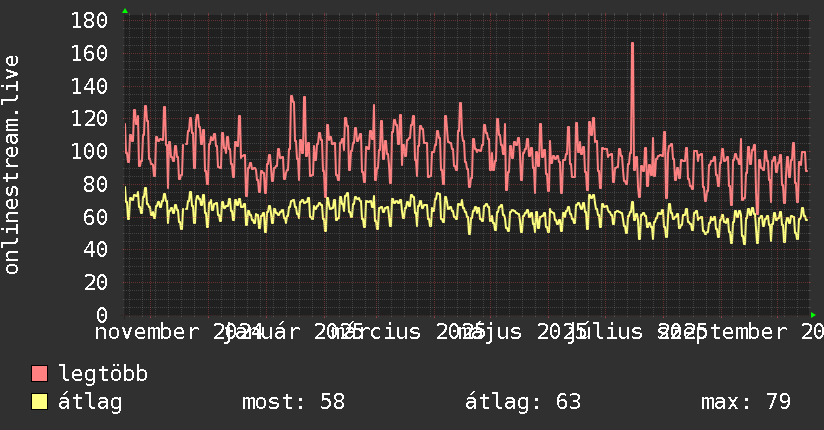Click the 140 y-axis label

pyautogui.click(x=89, y=86)
